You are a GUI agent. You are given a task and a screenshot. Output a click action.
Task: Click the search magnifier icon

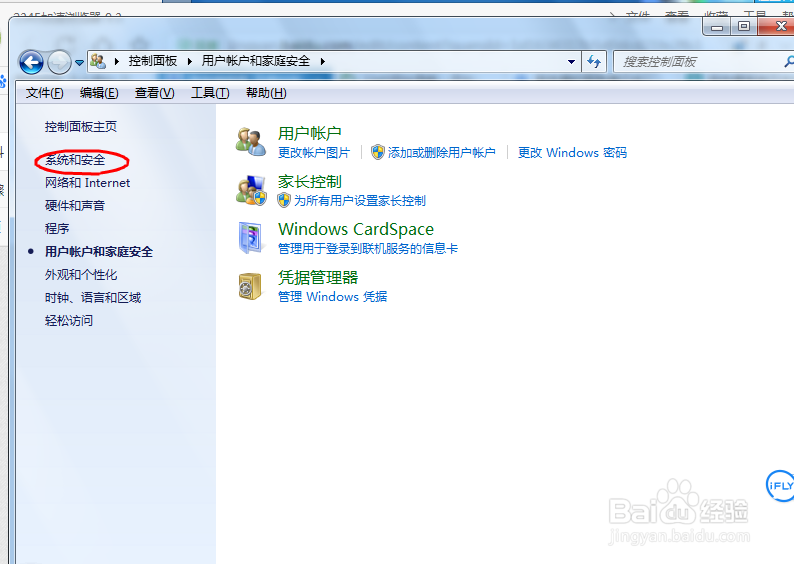(789, 62)
